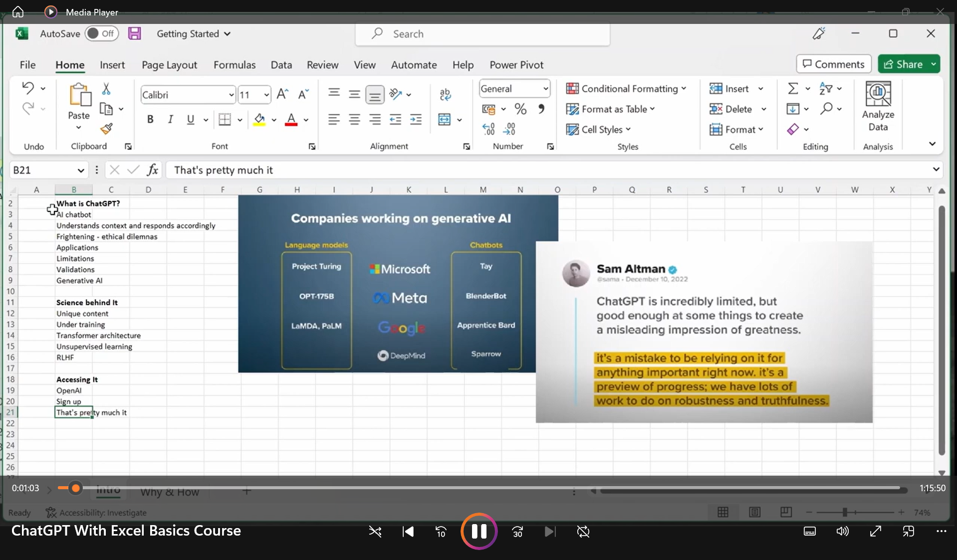
Task: Click the Percent Style icon
Action: [520, 109]
